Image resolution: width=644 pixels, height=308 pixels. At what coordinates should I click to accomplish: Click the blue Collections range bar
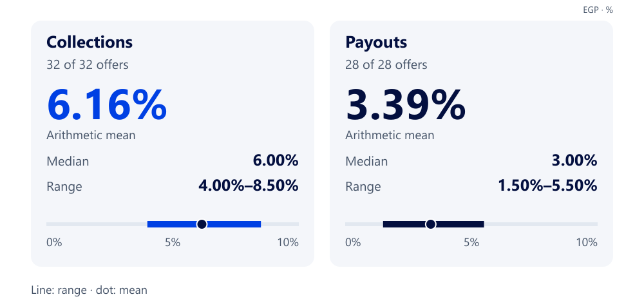pos(204,224)
